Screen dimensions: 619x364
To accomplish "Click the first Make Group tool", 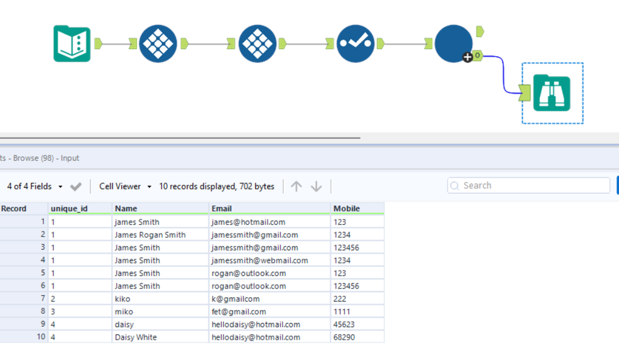I will [x=158, y=44].
